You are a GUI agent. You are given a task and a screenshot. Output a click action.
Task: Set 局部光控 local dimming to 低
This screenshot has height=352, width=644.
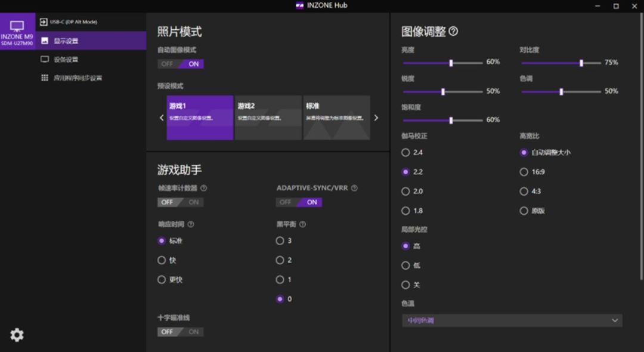tap(405, 265)
